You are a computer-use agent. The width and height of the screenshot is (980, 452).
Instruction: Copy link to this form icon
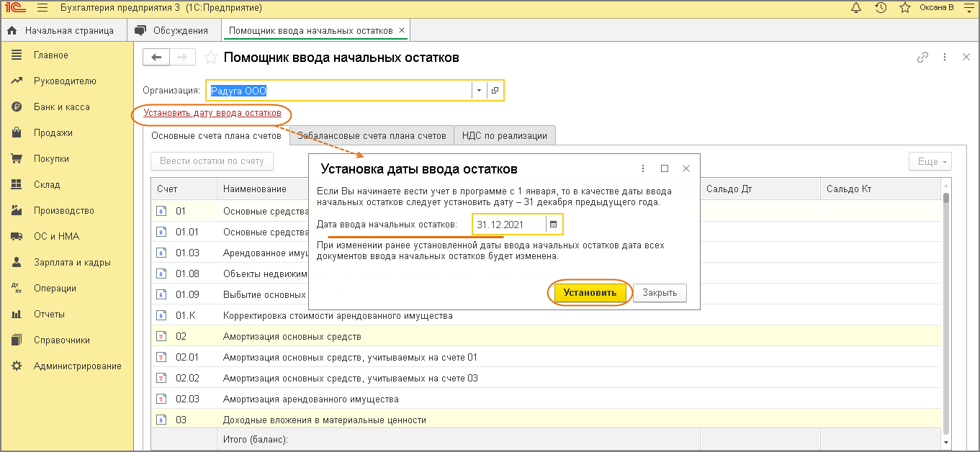pyautogui.click(x=922, y=58)
